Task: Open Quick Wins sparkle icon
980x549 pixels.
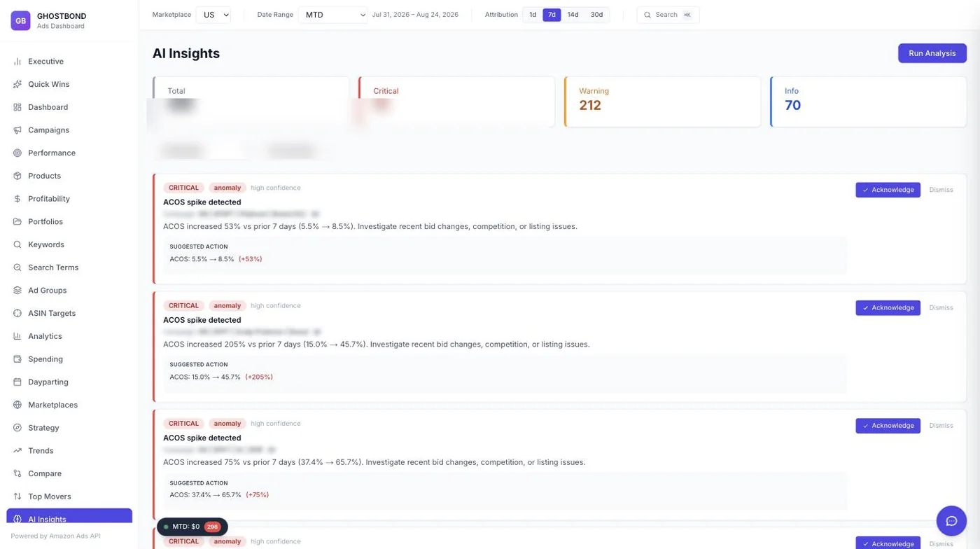Action: click(17, 84)
